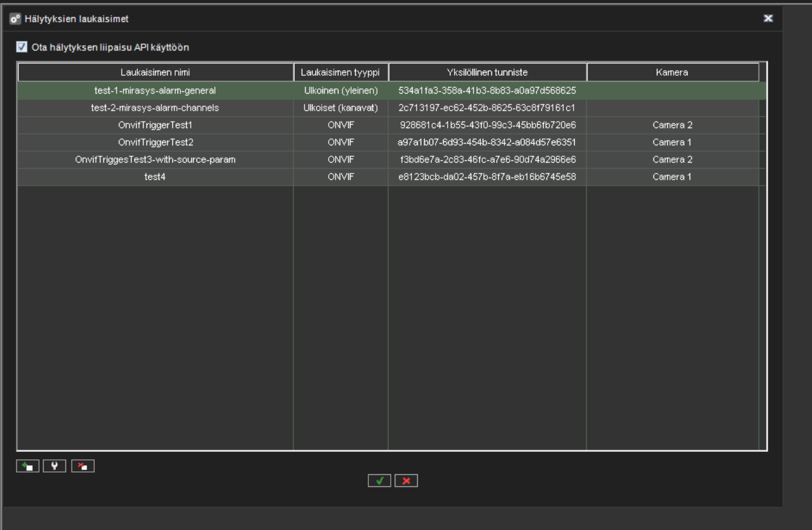Click the Kamera column header
Image resolution: width=812 pixels, height=530 pixels.
click(672, 72)
